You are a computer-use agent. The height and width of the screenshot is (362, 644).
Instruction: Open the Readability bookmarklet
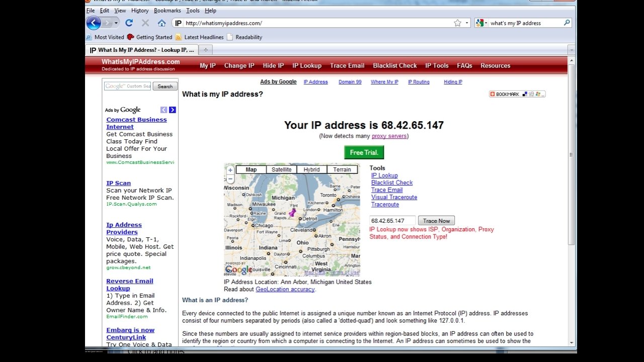245,37
